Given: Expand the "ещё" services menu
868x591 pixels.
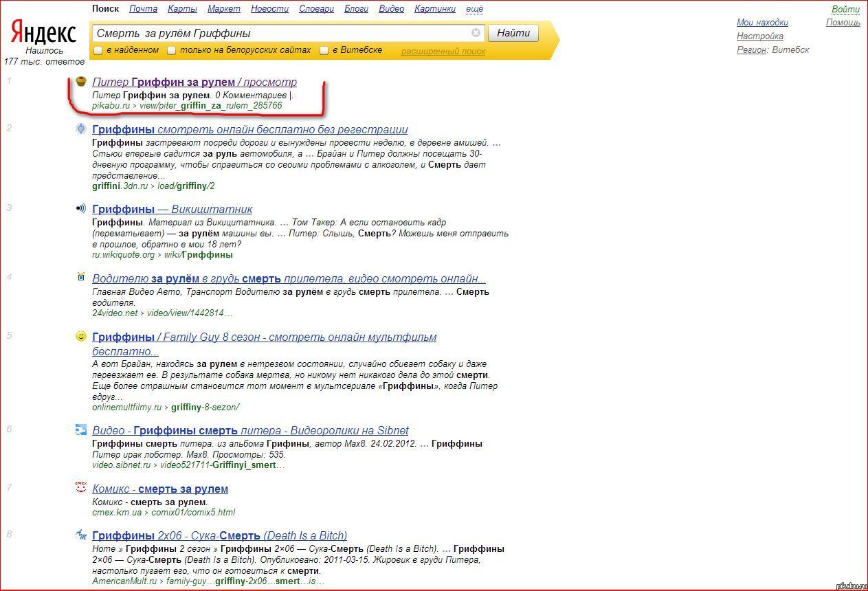Looking at the screenshot, I should pyautogui.click(x=474, y=9).
